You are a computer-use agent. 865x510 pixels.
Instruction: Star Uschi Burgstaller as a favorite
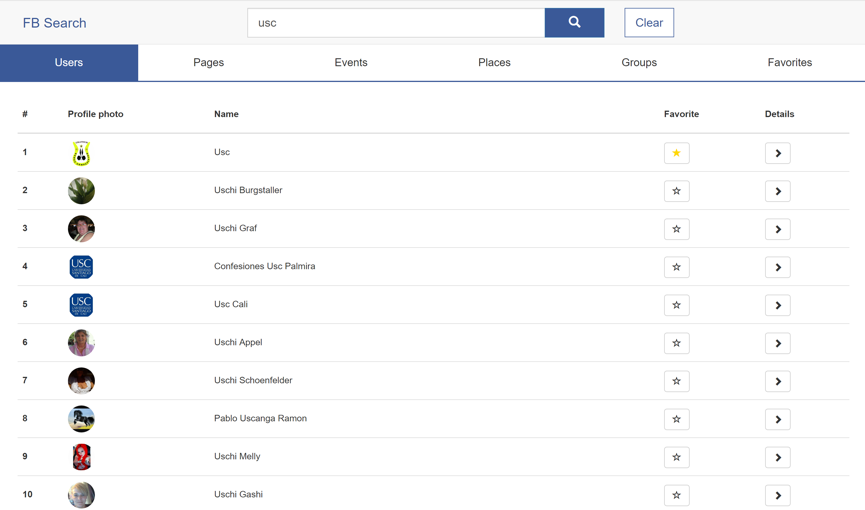pyautogui.click(x=676, y=191)
